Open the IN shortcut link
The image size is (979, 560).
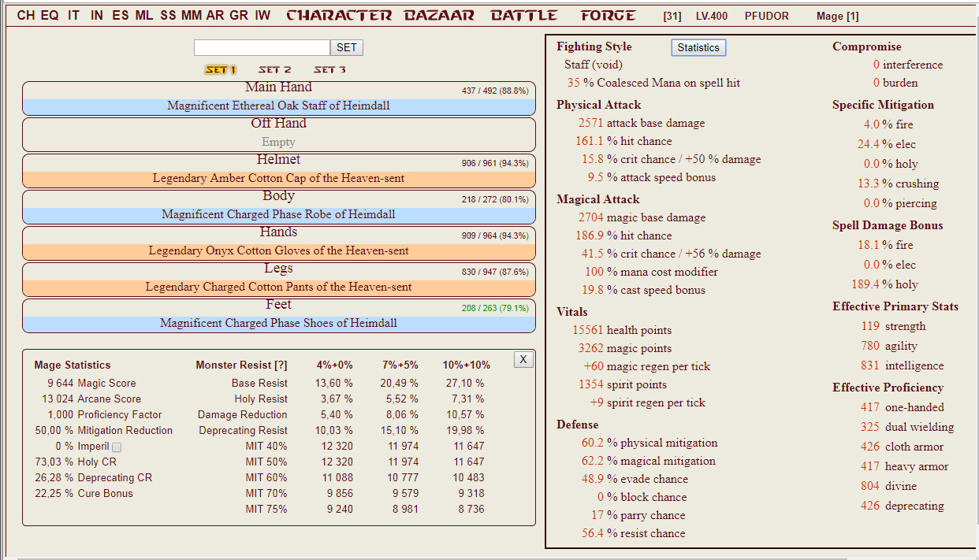pyautogui.click(x=96, y=15)
